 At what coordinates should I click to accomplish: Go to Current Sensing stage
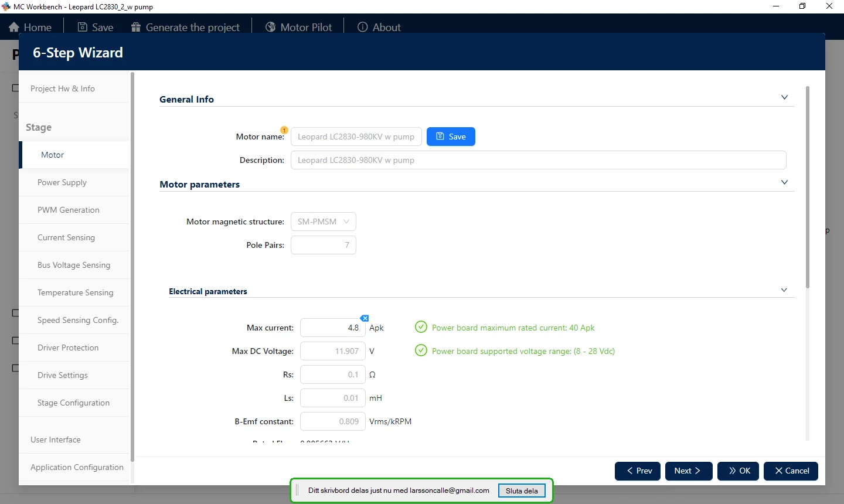(74, 237)
